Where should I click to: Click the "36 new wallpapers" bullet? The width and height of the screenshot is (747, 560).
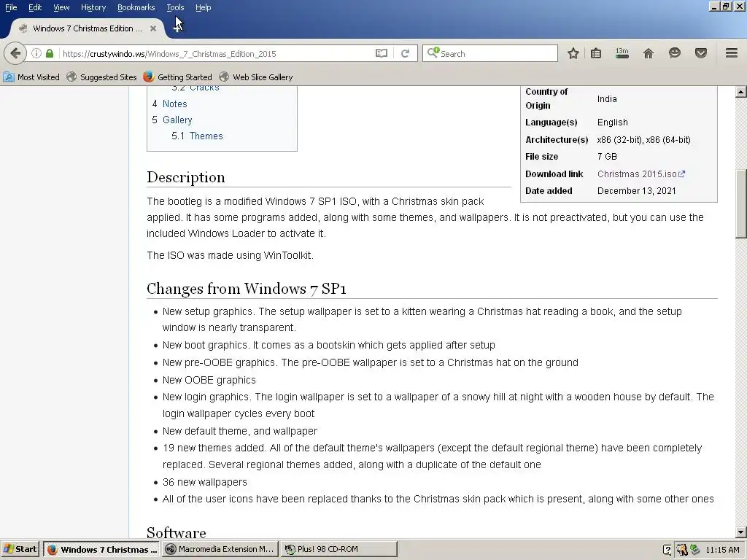tap(205, 483)
